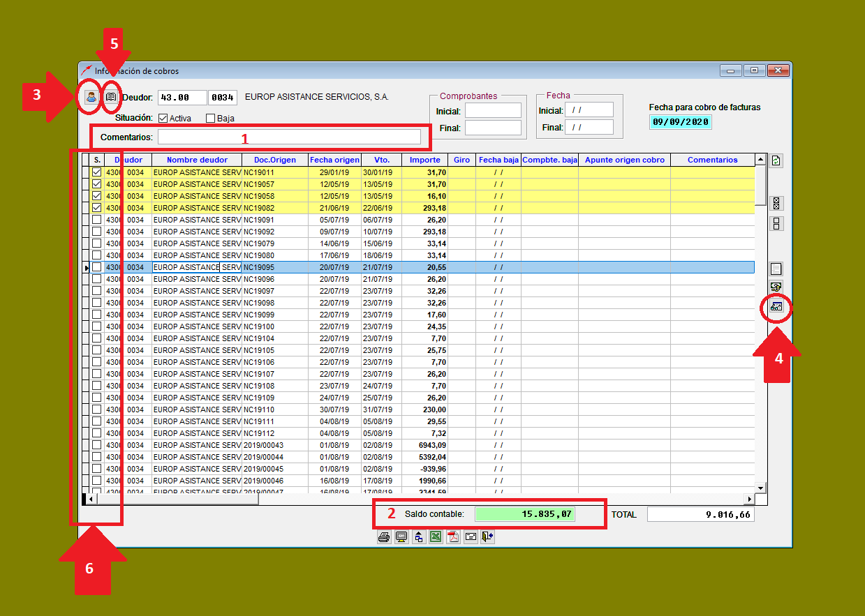This screenshot has width=865, height=616.
Task: Click the due date 25/07/19
Action: click(382, 398)
